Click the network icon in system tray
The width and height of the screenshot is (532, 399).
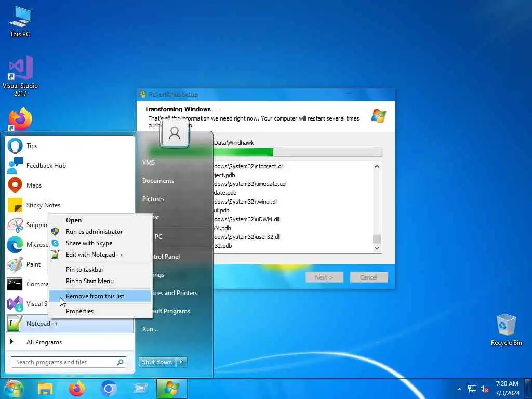click(x=472, y=389)
